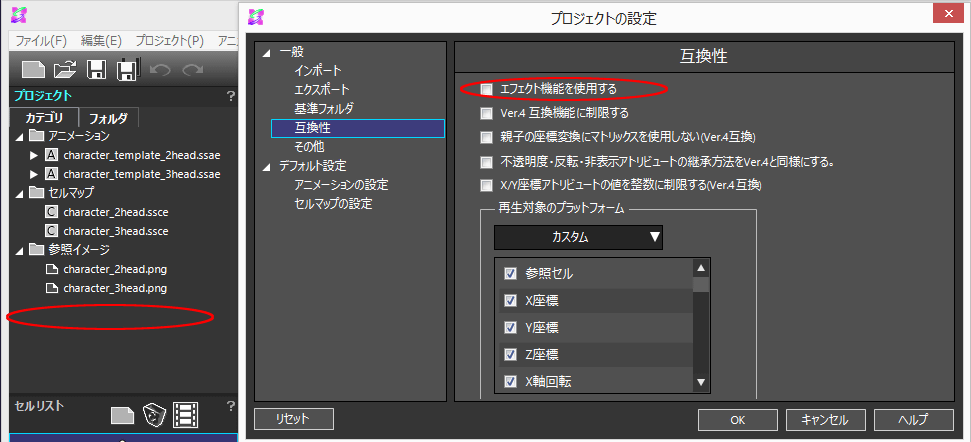Collapse the 一般 settings tree node
The height and width of the screenshot is (442, 971).
(267, 53)
